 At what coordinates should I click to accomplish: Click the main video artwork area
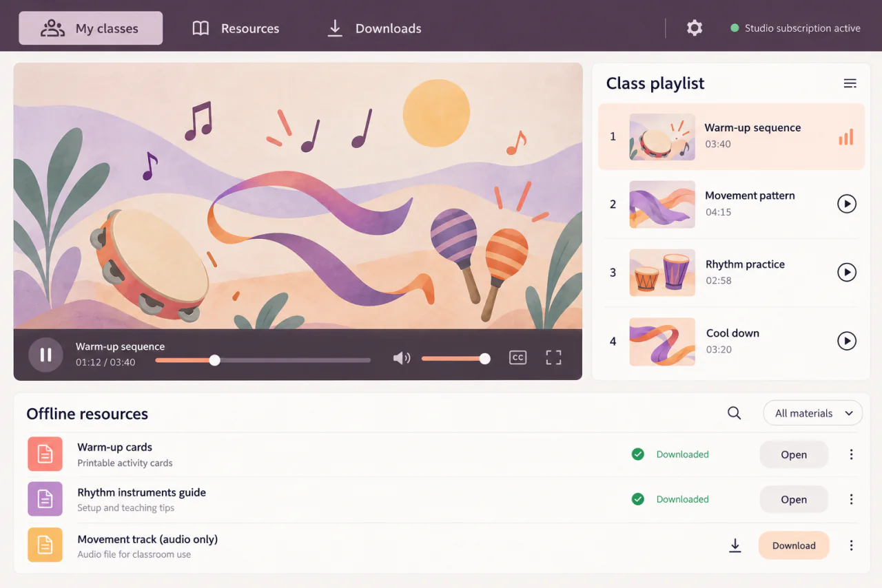298,196
